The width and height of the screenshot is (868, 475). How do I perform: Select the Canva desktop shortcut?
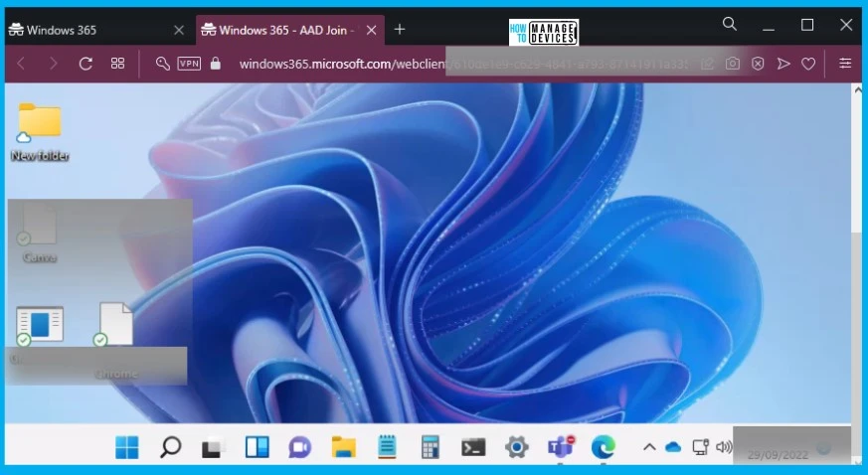click(40, 233)
